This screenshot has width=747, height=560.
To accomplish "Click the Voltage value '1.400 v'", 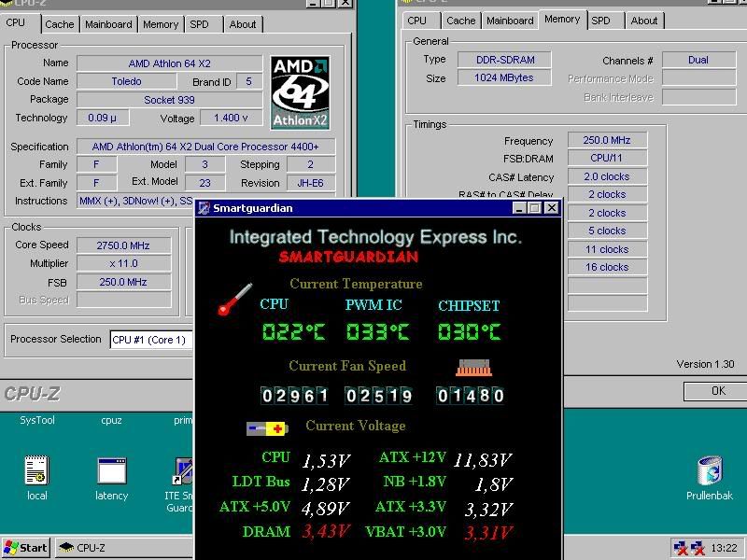I will [x=231, y=118].
